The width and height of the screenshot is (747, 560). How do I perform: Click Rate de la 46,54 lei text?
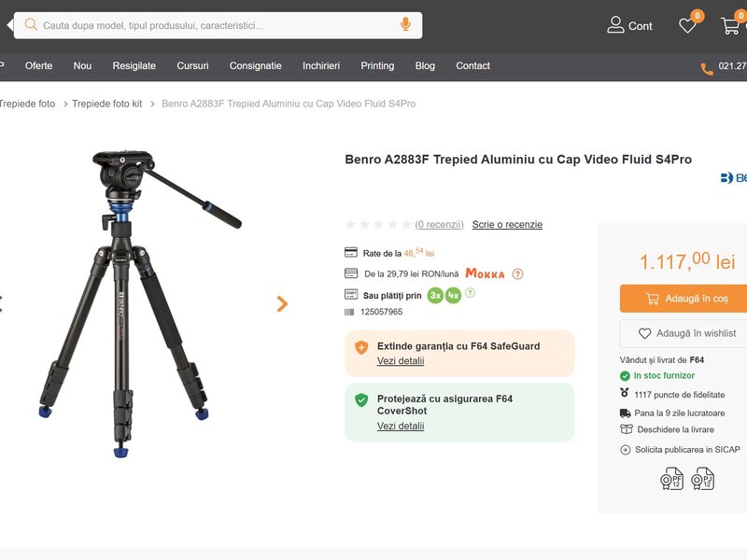coord(399,253)
